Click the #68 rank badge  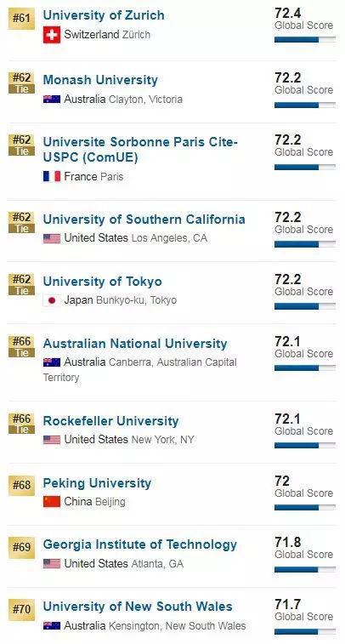click(21, 485)
